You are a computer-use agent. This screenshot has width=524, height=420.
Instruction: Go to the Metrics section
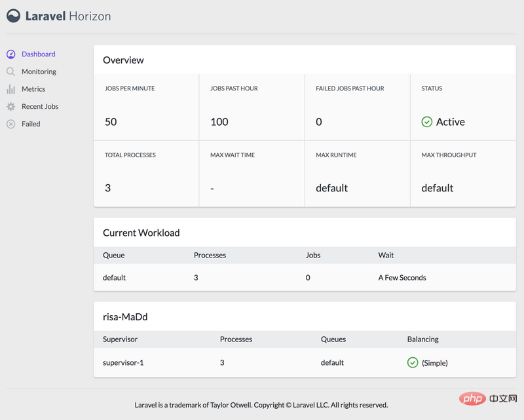[33, 89]
